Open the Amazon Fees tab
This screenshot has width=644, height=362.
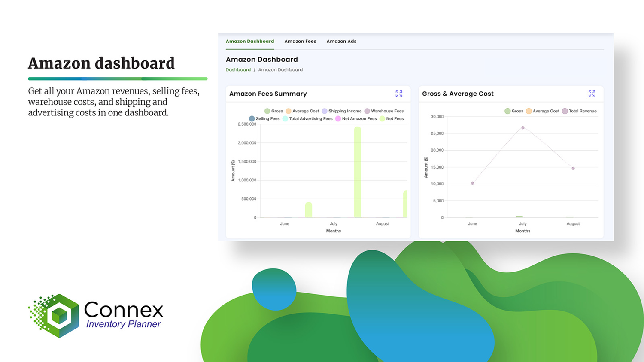pos(300,42)
